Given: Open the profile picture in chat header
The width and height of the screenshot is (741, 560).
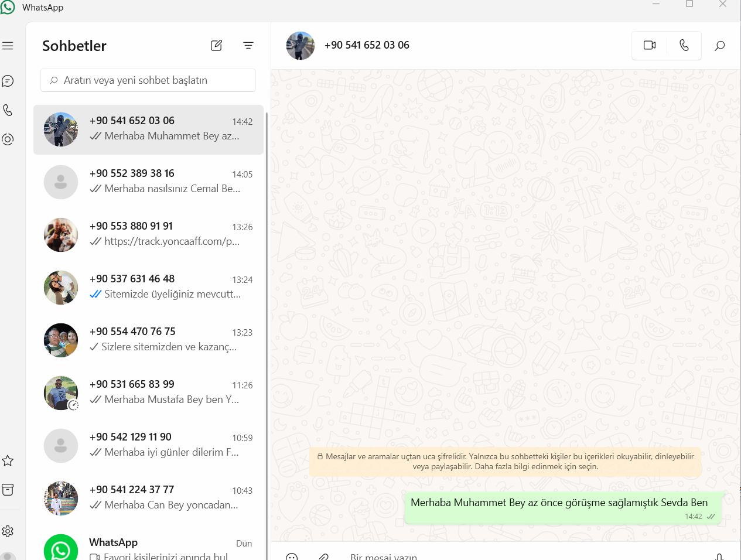Looking at the screenshot, I should click(x=301, y=46).
